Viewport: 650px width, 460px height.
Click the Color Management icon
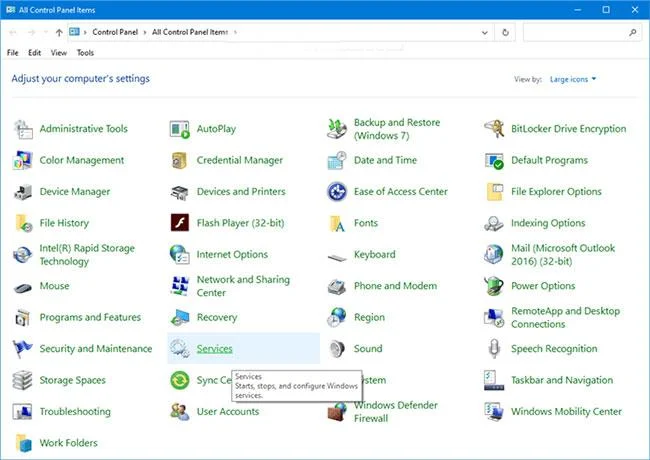(x=23, y=160)
